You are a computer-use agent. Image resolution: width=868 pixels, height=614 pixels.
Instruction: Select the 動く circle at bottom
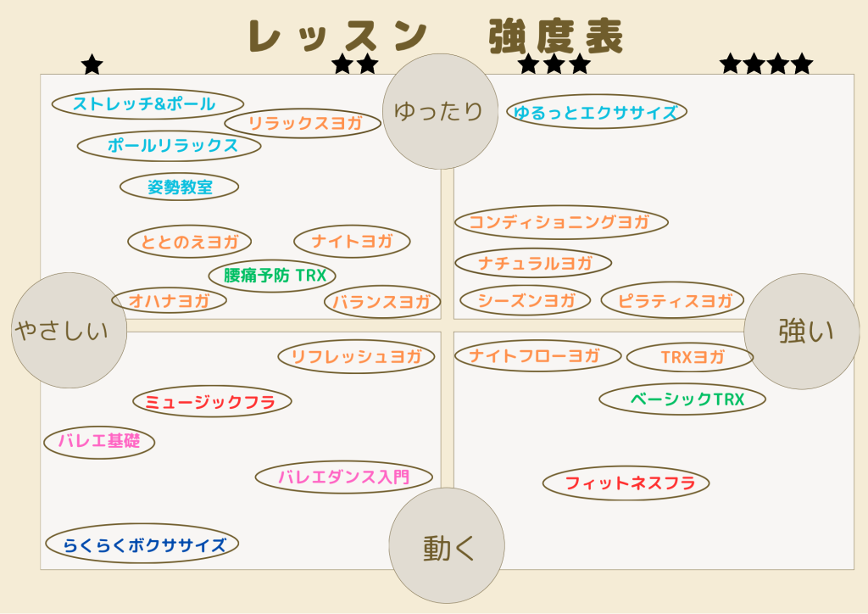(x=447, y=545)
